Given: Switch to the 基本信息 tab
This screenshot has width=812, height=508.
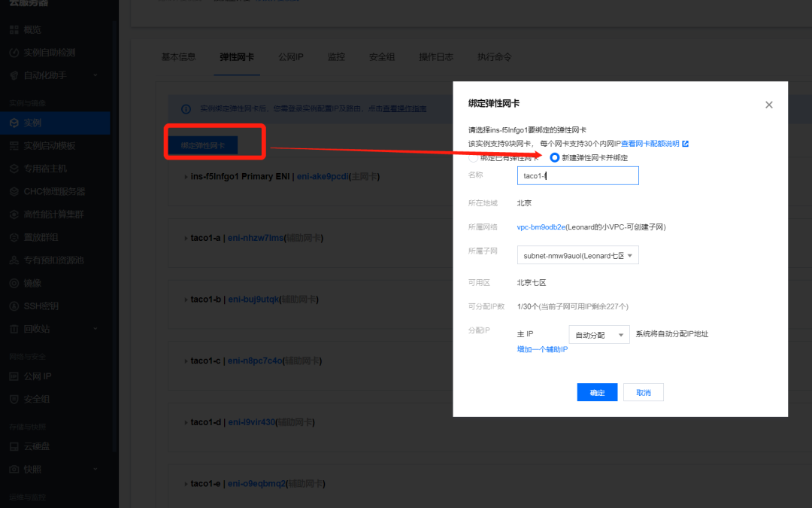Looking at the screenshot, I should (179, 57).
